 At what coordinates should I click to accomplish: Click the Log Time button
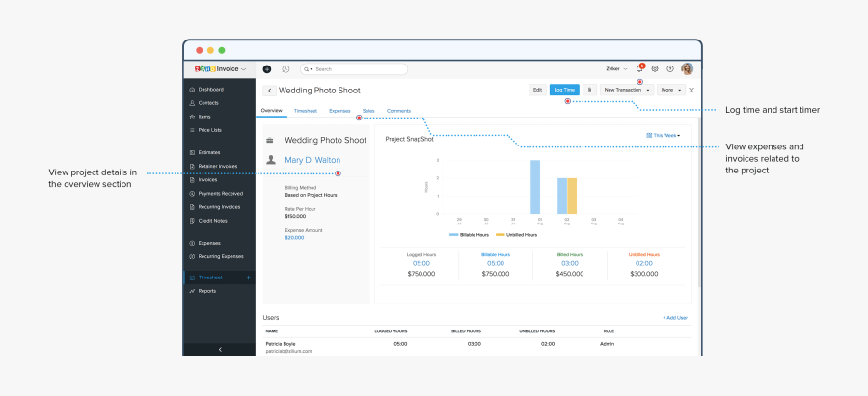click(x=564, y=90)
